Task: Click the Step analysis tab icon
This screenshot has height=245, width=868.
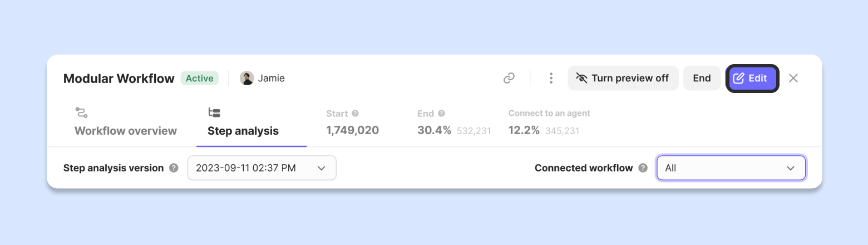Action: click(214, 113)
